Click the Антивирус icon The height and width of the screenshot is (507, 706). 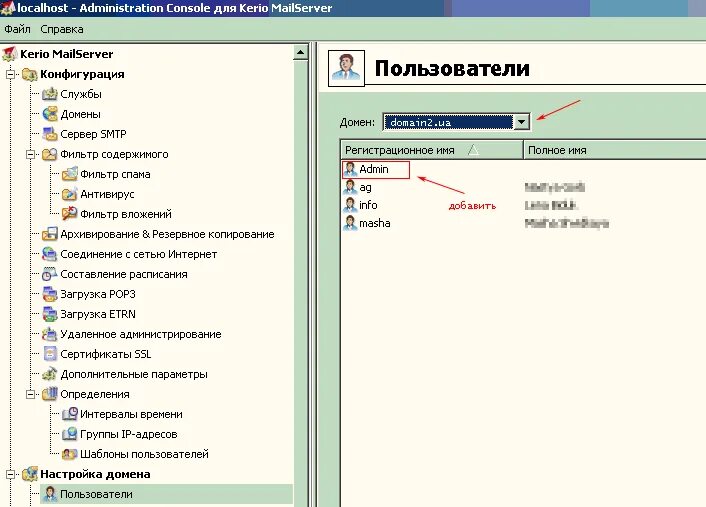tap(69, 194)
